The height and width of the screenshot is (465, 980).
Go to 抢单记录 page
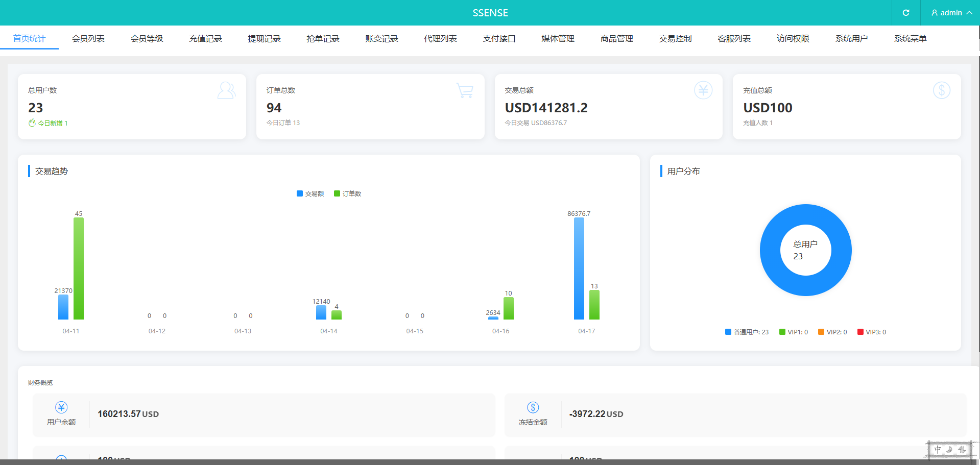click(323, 38)
